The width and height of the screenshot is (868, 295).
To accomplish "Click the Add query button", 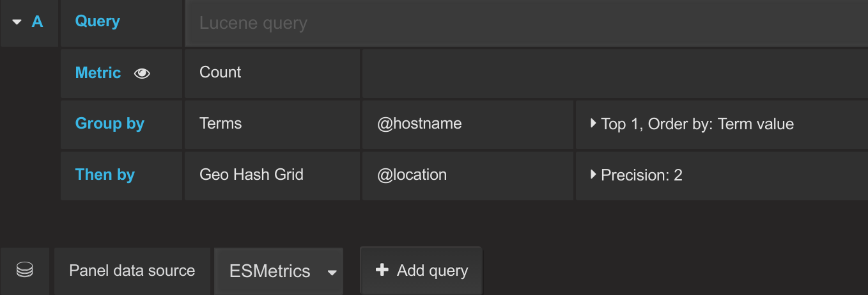I will 421,271.
